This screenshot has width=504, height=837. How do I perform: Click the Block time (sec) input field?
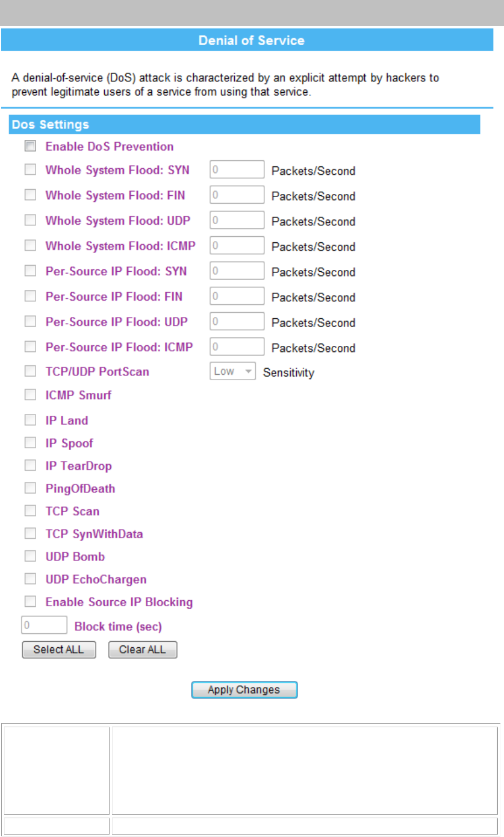[44, 625]
